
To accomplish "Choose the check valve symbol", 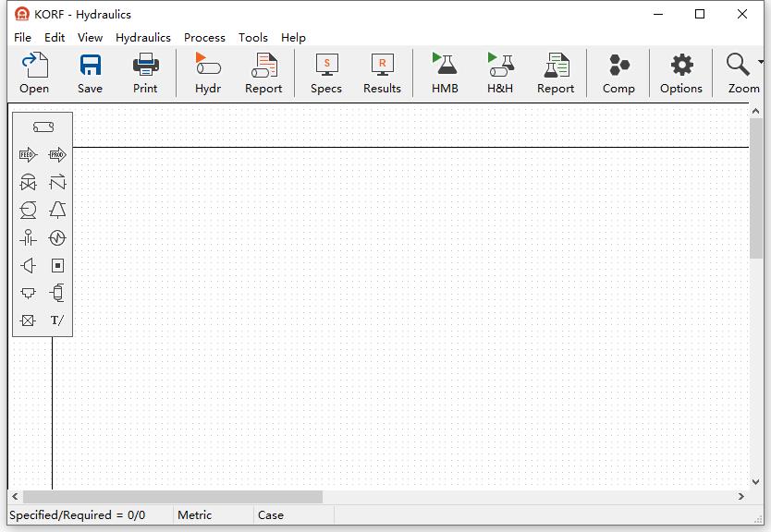I will coord(57,183).
